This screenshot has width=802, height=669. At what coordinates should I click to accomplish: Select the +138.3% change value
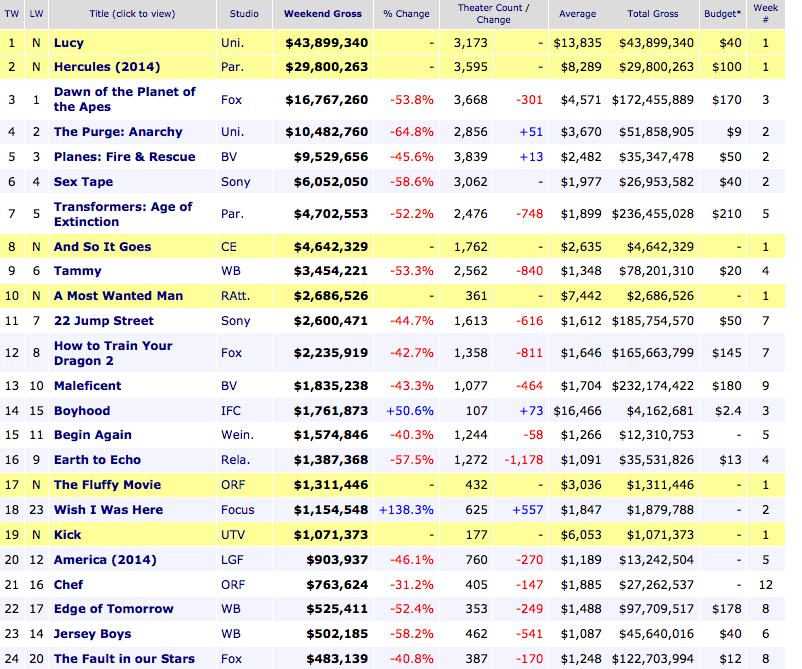coord(406,510)
